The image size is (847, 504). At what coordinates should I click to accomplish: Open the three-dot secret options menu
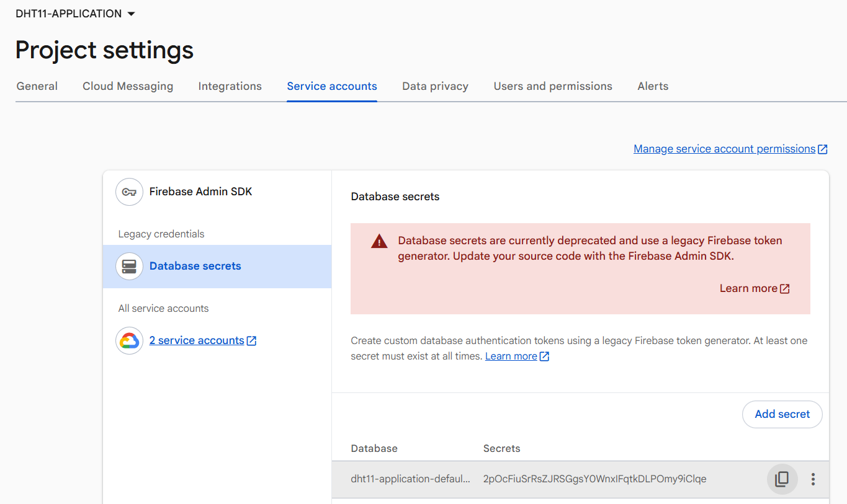click(x=813, y=479)
